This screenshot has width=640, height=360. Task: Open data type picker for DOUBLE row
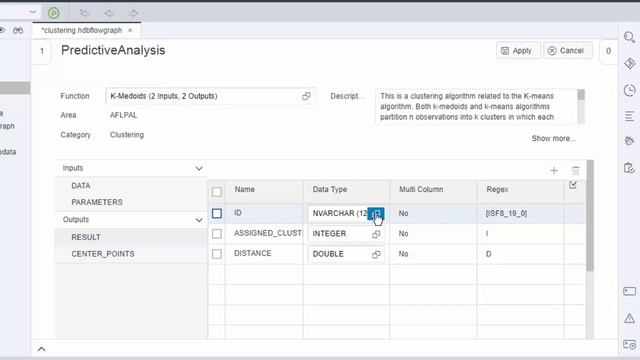(376, 254)
